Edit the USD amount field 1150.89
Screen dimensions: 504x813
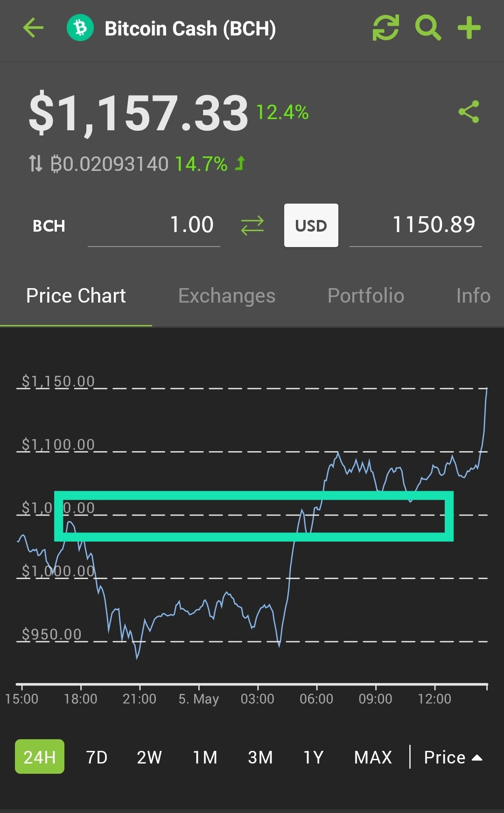(416, 225)
